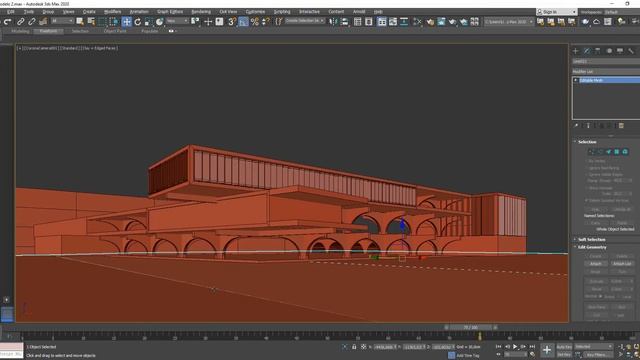Click the Align tool icon

(x=344, y=22)
